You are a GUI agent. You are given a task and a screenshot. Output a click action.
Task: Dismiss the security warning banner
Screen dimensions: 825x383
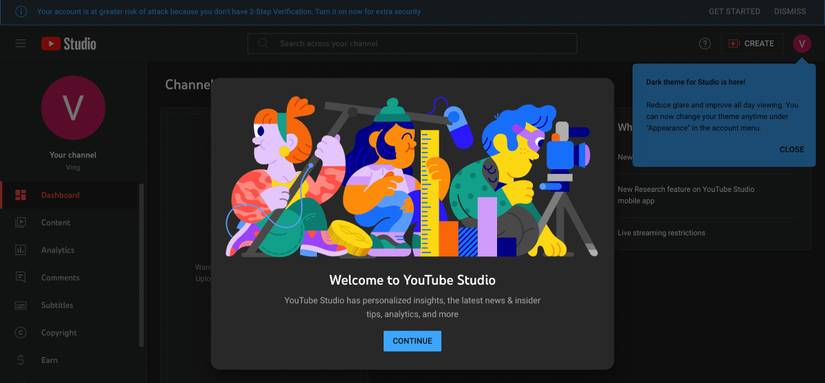click(790, 11)
